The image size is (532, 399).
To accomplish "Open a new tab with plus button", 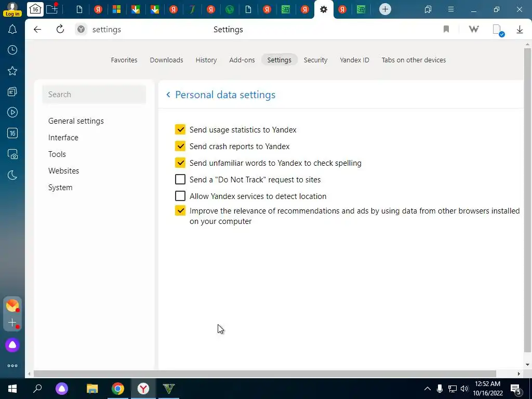I will 385,9.
